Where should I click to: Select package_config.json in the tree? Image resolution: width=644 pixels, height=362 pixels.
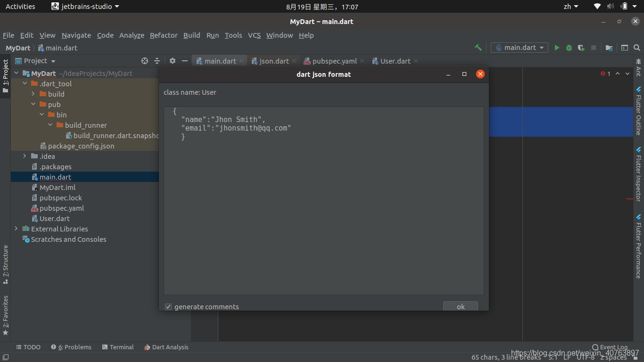(81, 146)
